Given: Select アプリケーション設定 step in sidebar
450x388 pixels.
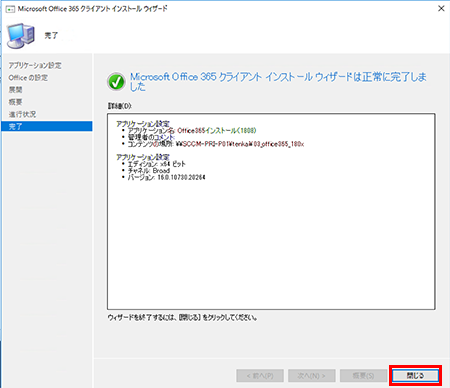Looking at the screenshot, I should click(35, 65).
